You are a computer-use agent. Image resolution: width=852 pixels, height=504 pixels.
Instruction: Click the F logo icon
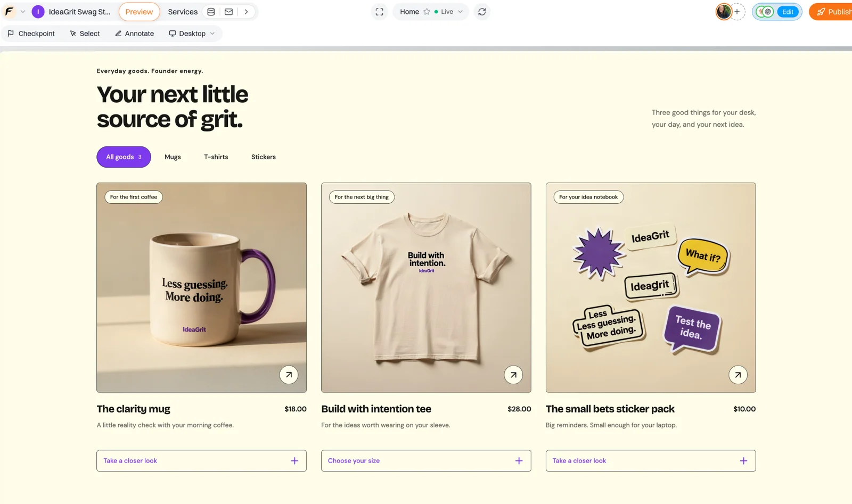[10, 12]
